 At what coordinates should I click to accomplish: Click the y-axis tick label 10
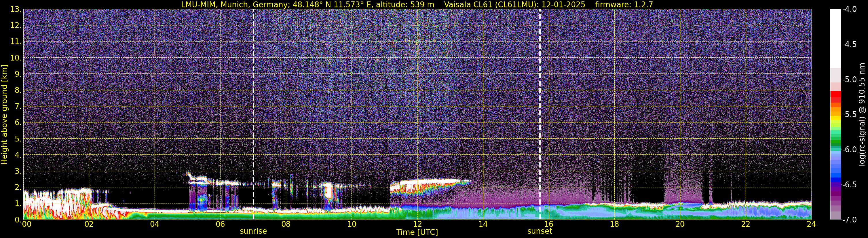point(16,58)
